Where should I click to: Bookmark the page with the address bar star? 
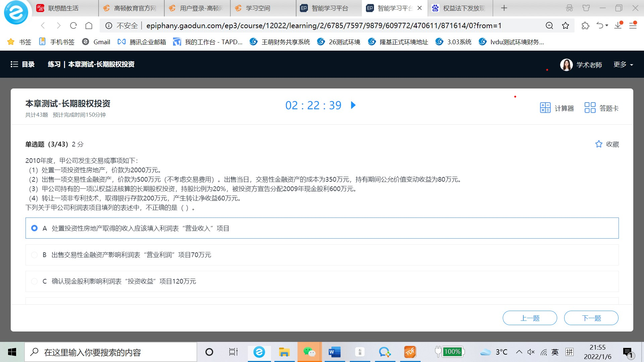(566, 25)
